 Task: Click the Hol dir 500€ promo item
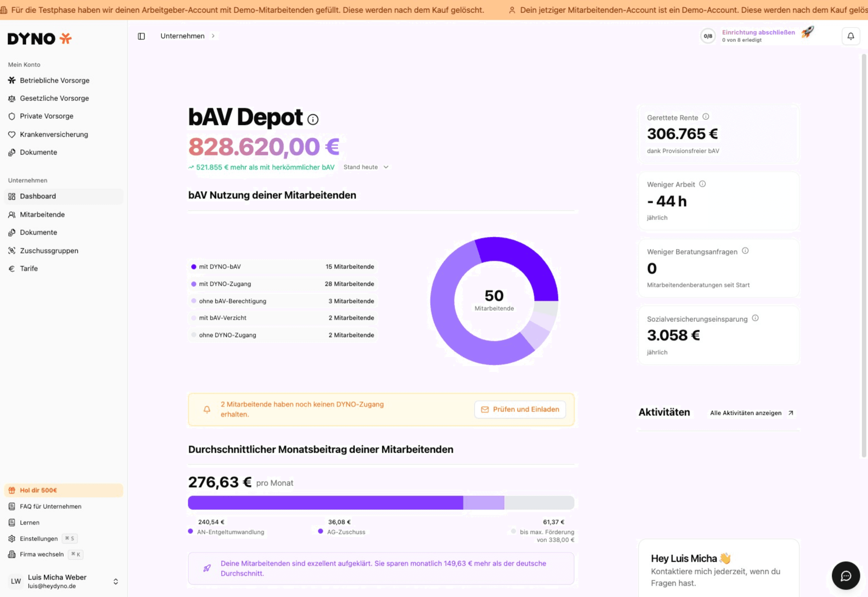pyautogui.click(x=39, y=490)
